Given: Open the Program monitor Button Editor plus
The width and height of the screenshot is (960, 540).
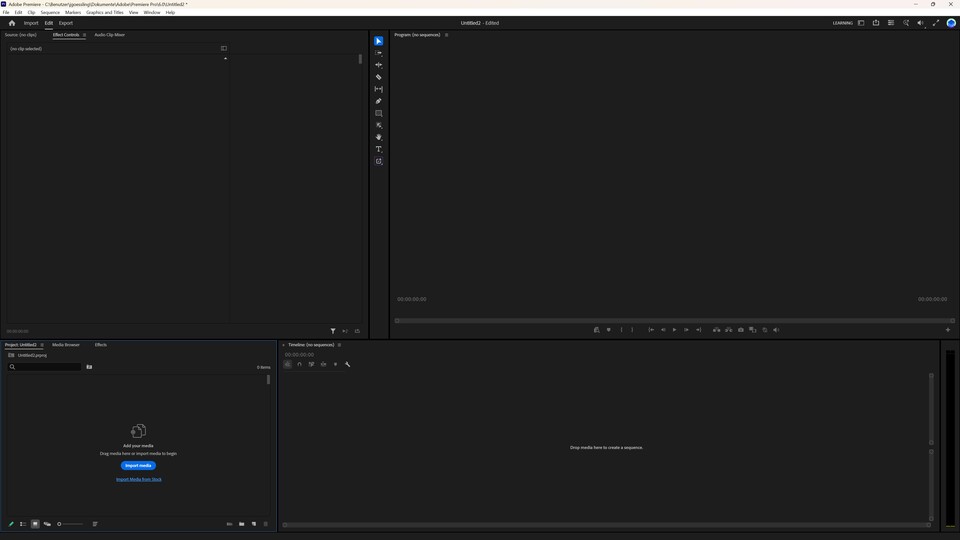Looking at the screenshot, I should [948, 330].
